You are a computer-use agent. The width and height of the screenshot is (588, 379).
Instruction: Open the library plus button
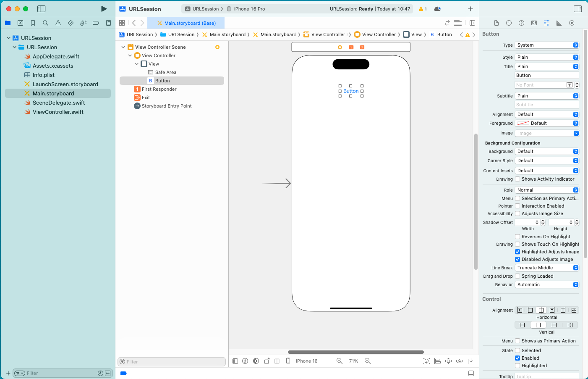[470, 9]
